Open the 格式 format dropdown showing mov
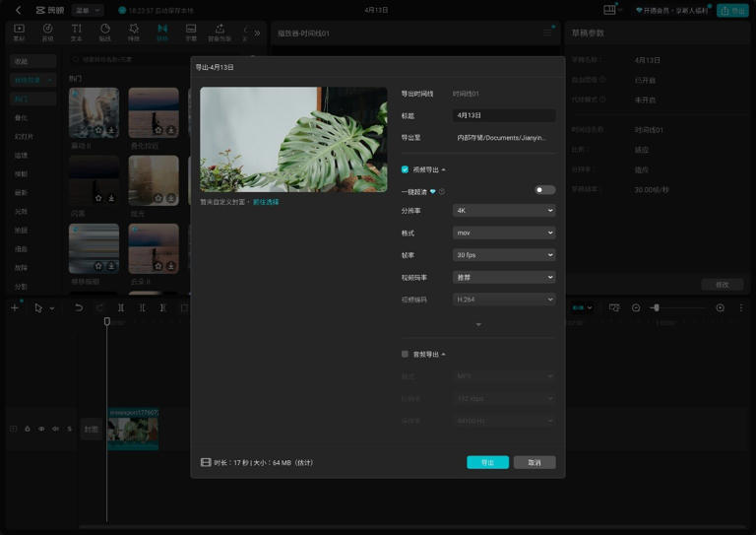The height and width of the screenshot is (535, 756). pos(503,234)
